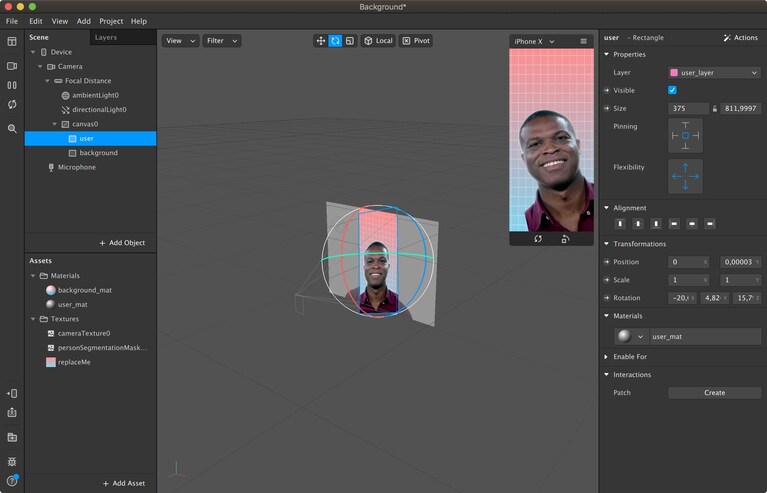Click the Size width field 375
Image resolution: width=767 pixels, height=493 pixels.
click(688, 109)
